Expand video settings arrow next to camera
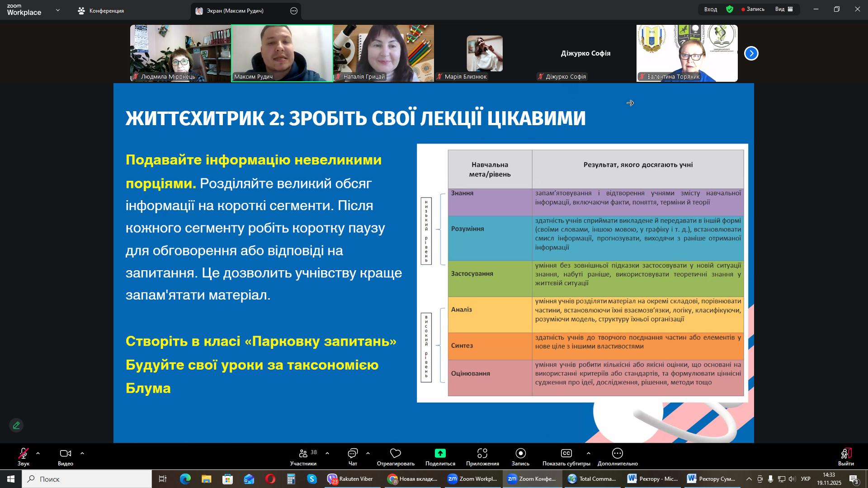The image size is (868, 488). pyautogui.click(x=82, y=453)
